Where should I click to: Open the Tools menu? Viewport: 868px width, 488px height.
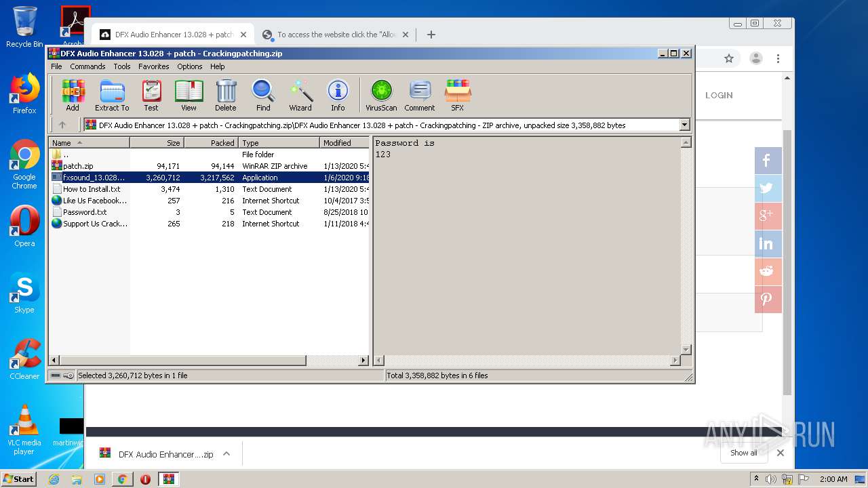[122, 66]
